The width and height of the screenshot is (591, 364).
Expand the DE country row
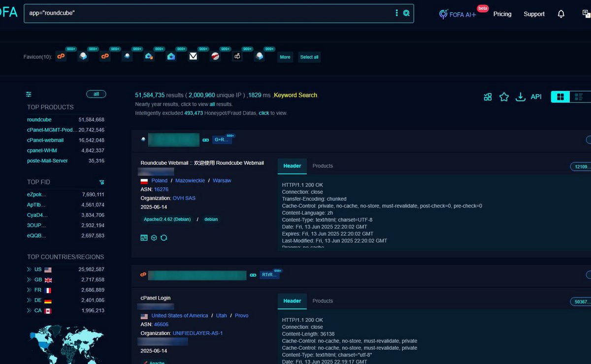(x=30, y=301)
